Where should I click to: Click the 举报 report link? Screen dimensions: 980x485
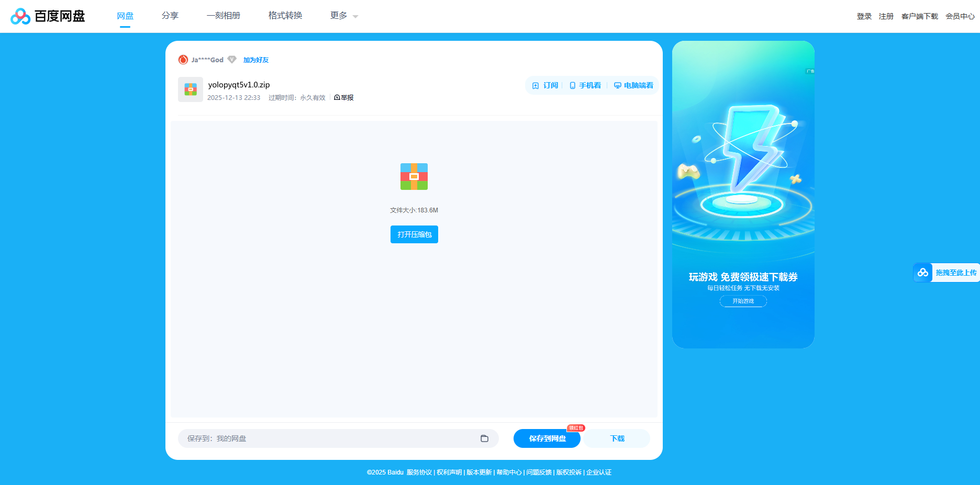point(344,98)
